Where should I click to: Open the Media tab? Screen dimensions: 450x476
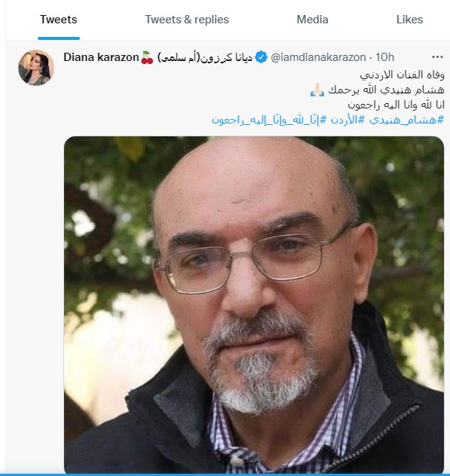click(x=312, y=20)
